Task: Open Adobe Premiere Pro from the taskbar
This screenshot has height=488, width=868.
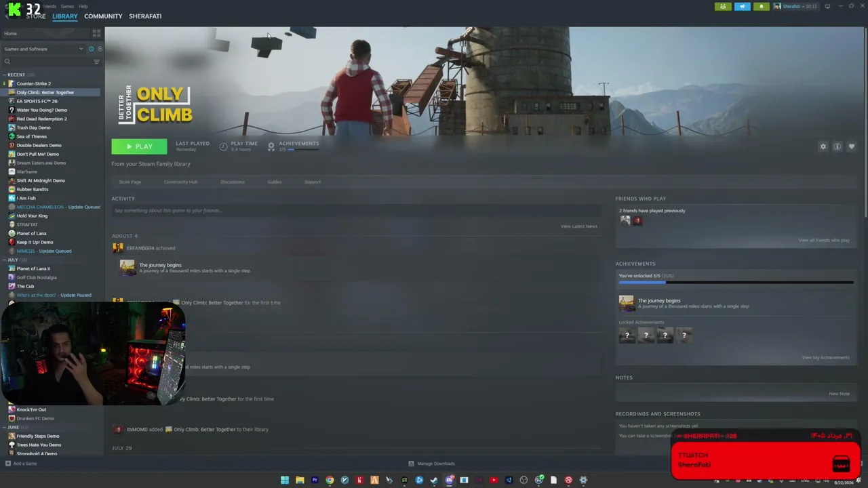Action: tap(315, 480)
